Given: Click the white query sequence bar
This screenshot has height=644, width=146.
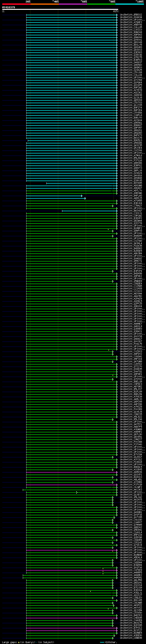Looking at the screenshot, I should coord(60,9).
